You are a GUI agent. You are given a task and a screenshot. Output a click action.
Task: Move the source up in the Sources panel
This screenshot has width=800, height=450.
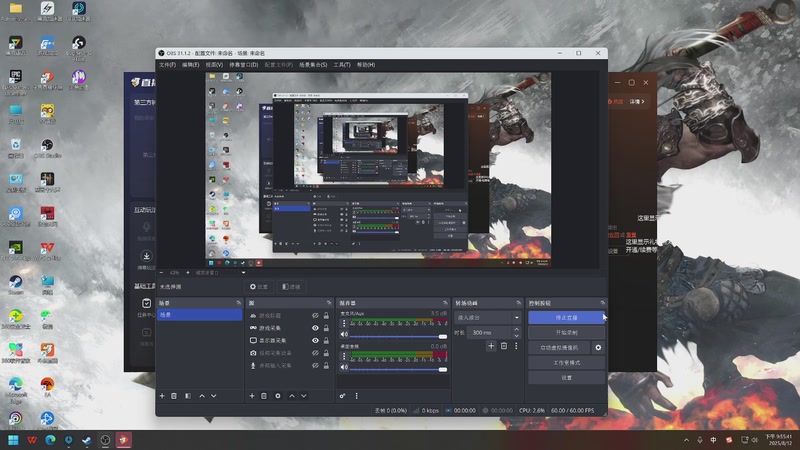pos(292,396)
